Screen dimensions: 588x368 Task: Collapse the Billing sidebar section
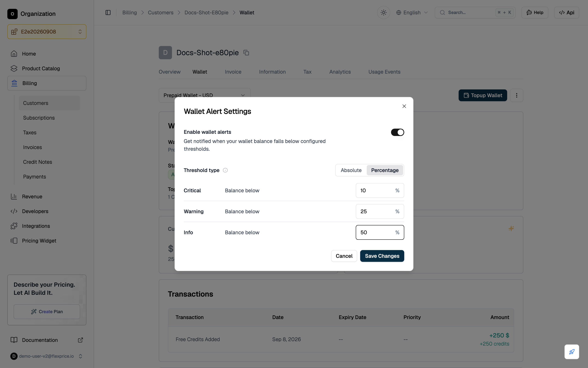[x=47, y=83]
